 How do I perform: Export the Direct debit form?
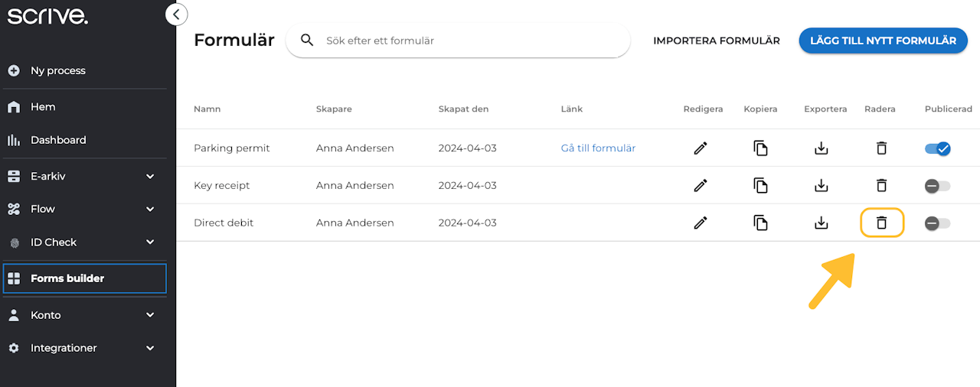[x=822, y=223]
